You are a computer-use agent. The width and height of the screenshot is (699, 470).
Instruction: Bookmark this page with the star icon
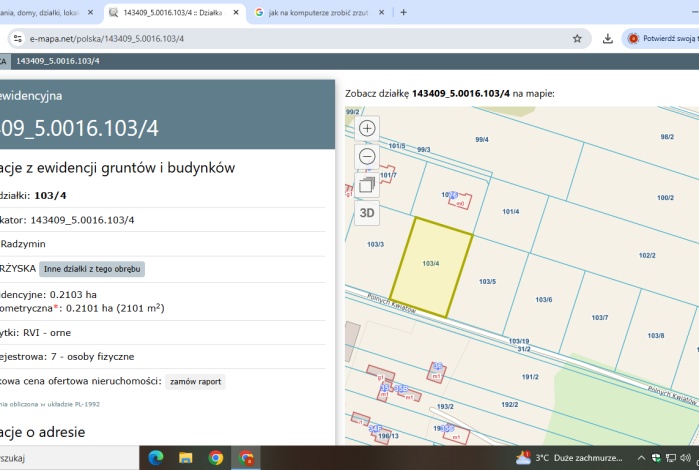click(x=577, y=39)
